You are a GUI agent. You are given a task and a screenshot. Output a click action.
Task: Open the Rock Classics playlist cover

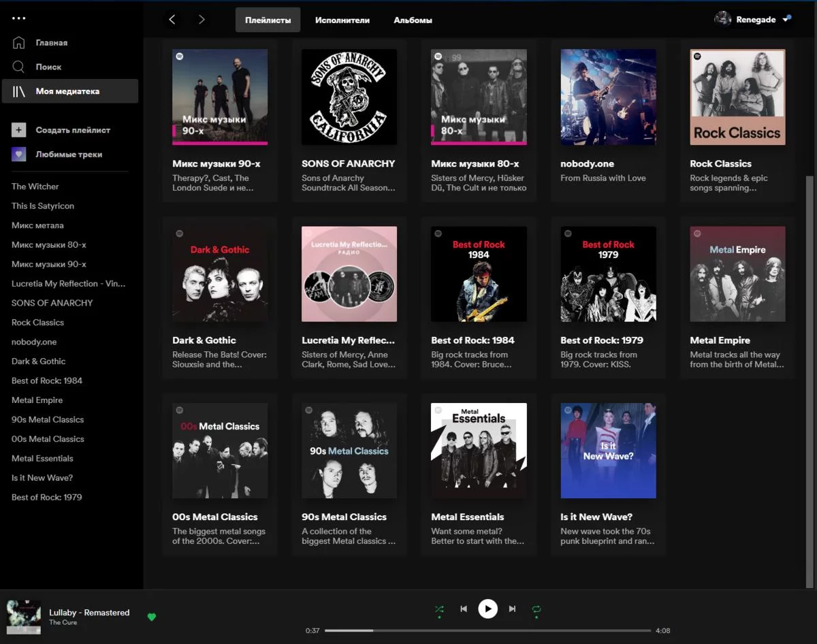pos(737,97)
